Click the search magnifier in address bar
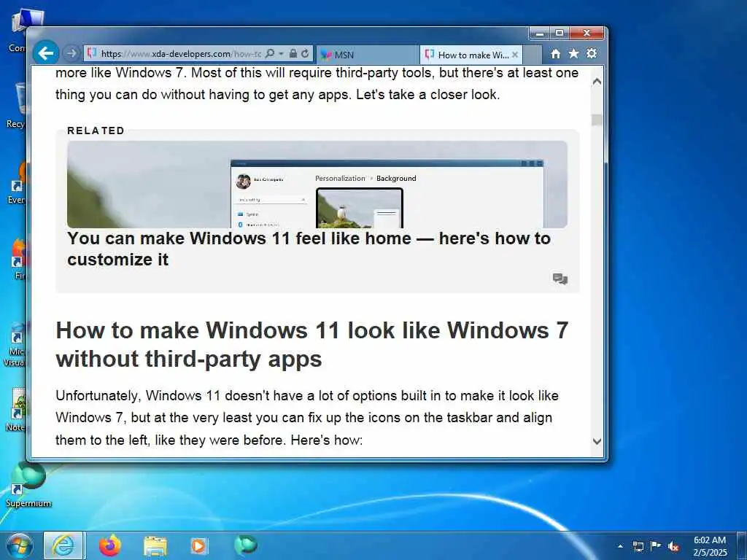This screenshot has width=747, height=560. coord(269,54)
